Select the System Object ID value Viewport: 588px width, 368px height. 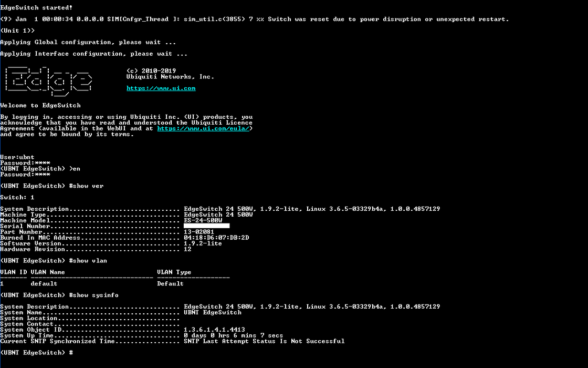(x=214, y=330)
